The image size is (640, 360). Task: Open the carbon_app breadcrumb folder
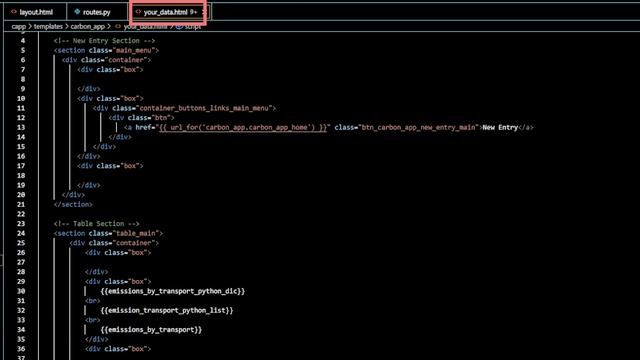pyautogui.click(x=87, y=27)
